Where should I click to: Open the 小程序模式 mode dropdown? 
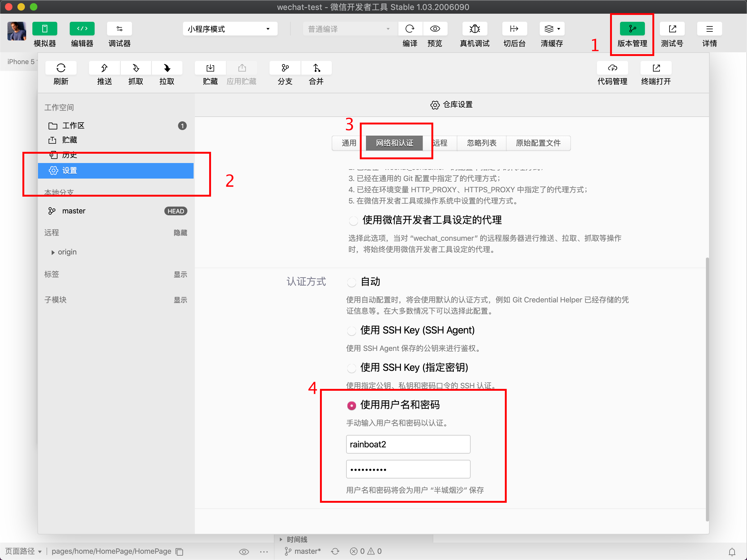[x=230, y=29]
